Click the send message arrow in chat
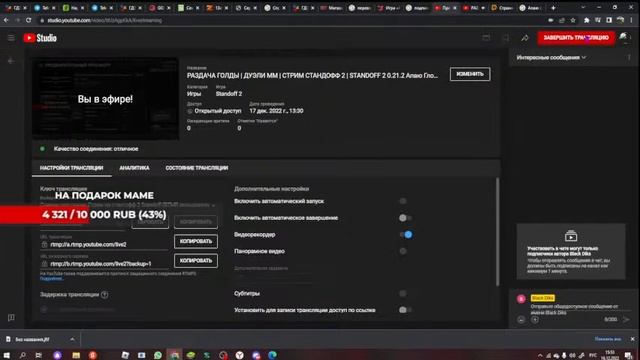The image size is (640, 360). click(x=626, y=320)
